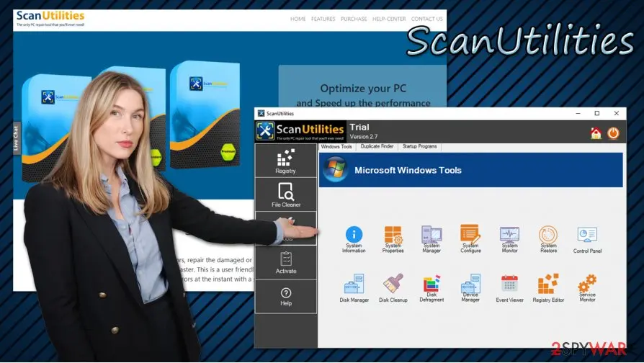
Task: Click CONTACT US on the website
Action: pos(426,19)
